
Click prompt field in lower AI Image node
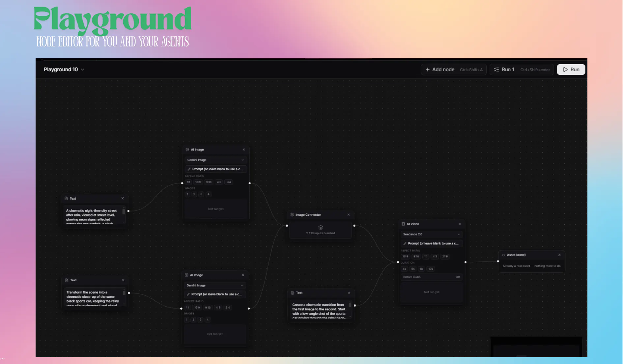point(215,294)
